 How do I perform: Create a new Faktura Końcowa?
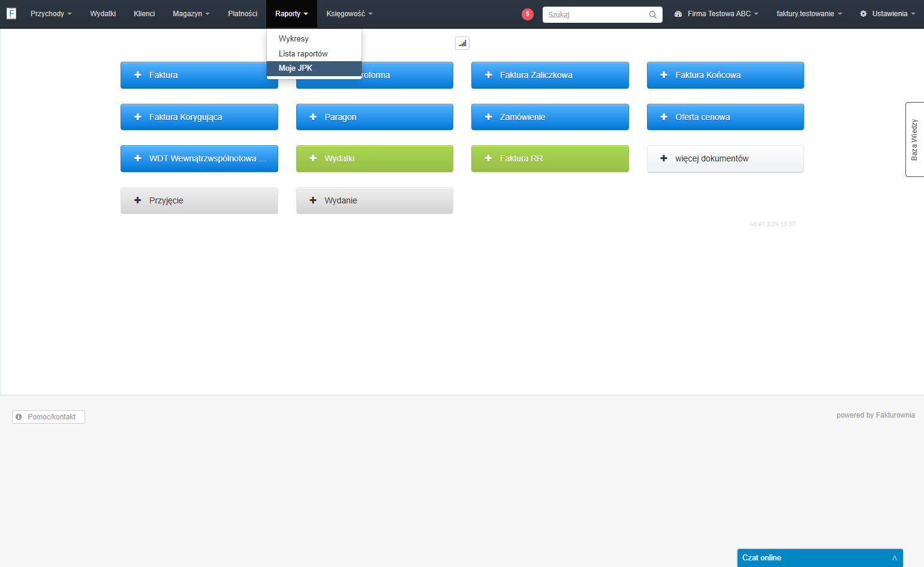click(x=726, y=75)
